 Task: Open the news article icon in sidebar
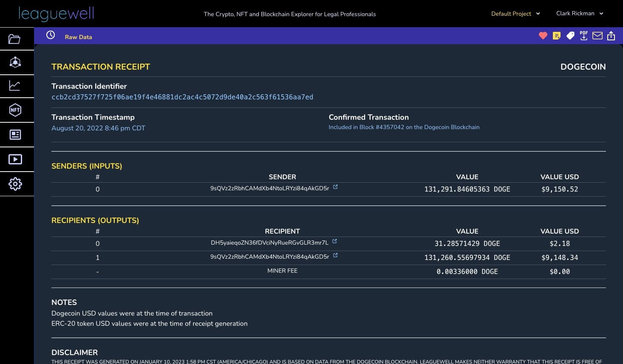point(15,135)
